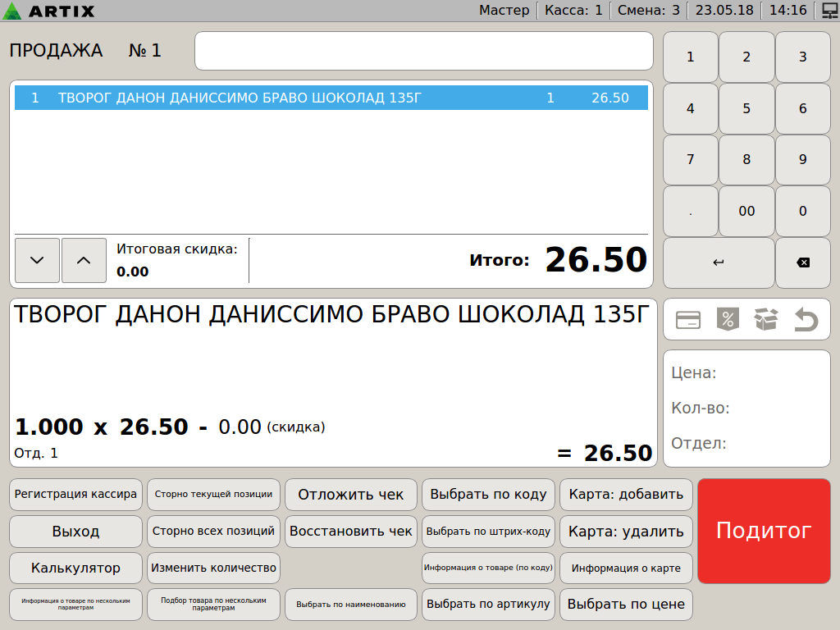Click Отложить чек button

click(351, 495)
